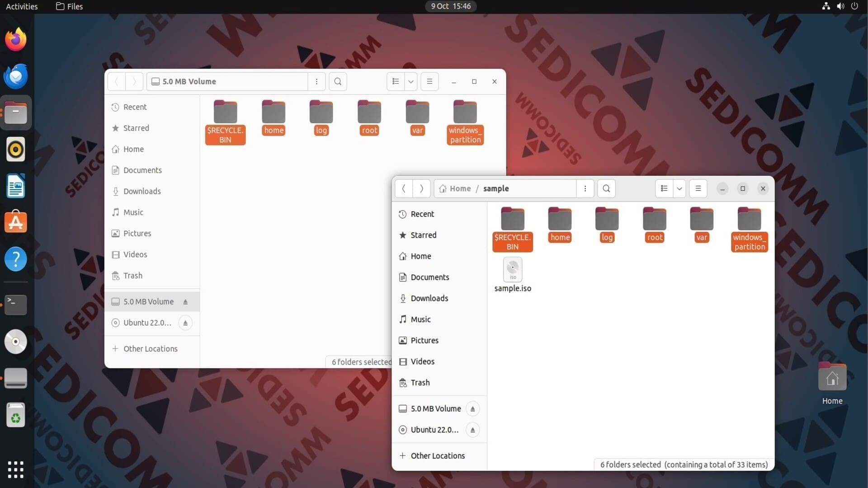Click Home breadcrumb in sample window path bar
The width and height of the screenshot is (868, 488).
click(x=455, y=188)
